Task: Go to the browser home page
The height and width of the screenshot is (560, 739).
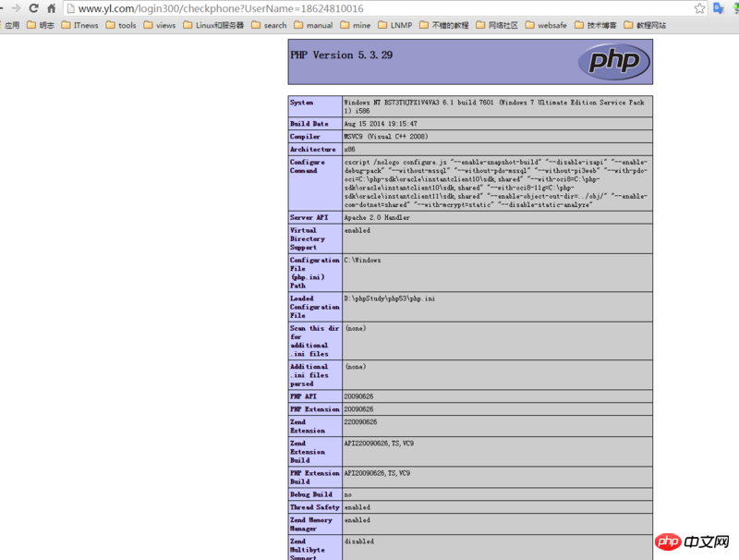Action: point(52,8)
